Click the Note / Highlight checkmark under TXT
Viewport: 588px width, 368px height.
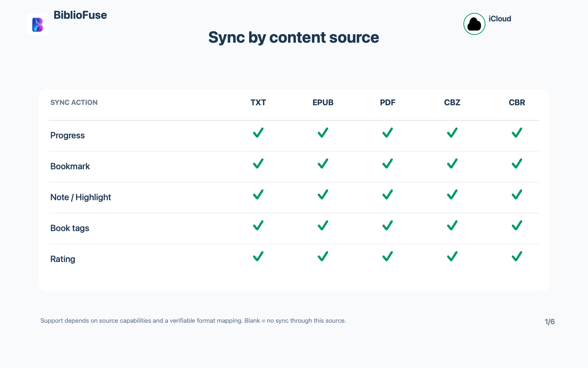click(258, 194)
